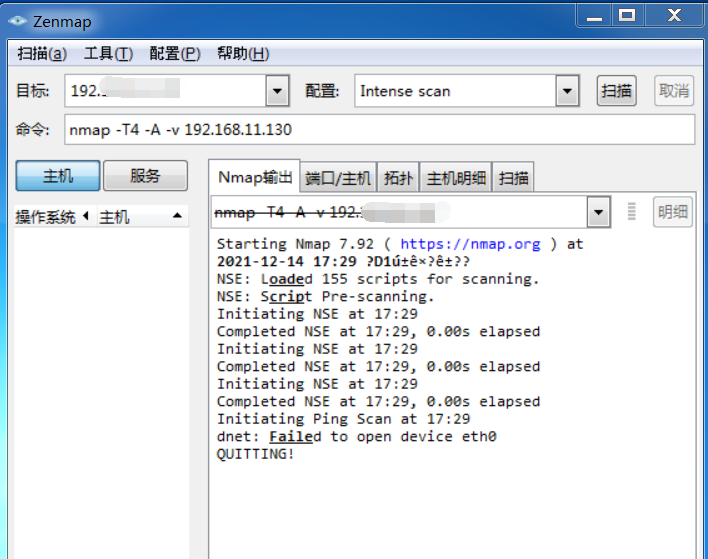This screenshot has width=708, height=559.
Task: Open the 帮助(H) menu
Action: click(x=243, y=54)
